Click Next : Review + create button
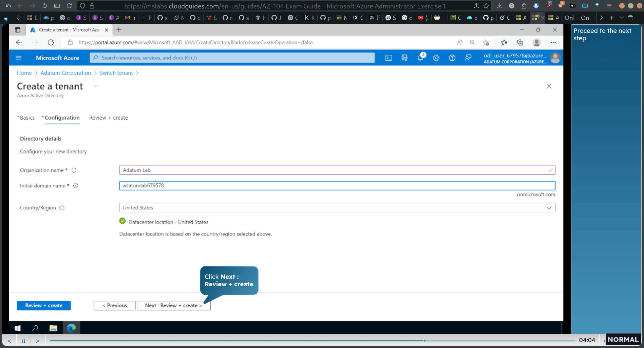This screenshot has width=644, height=348. [x=174, y=306]
